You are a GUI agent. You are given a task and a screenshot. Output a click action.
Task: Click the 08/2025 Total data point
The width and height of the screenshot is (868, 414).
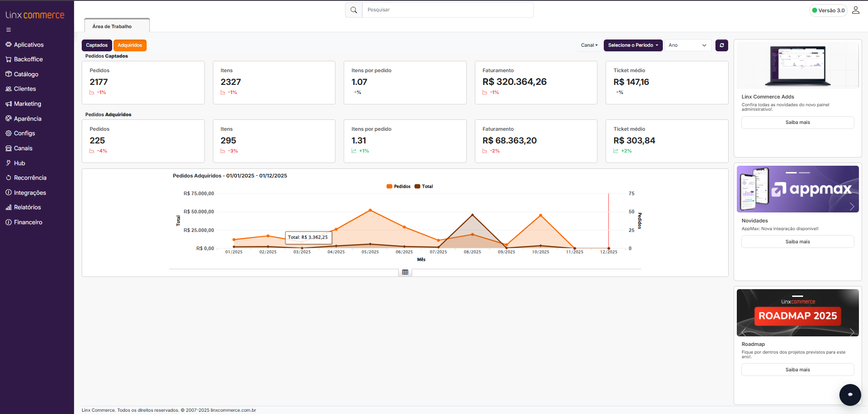[473, 215]
